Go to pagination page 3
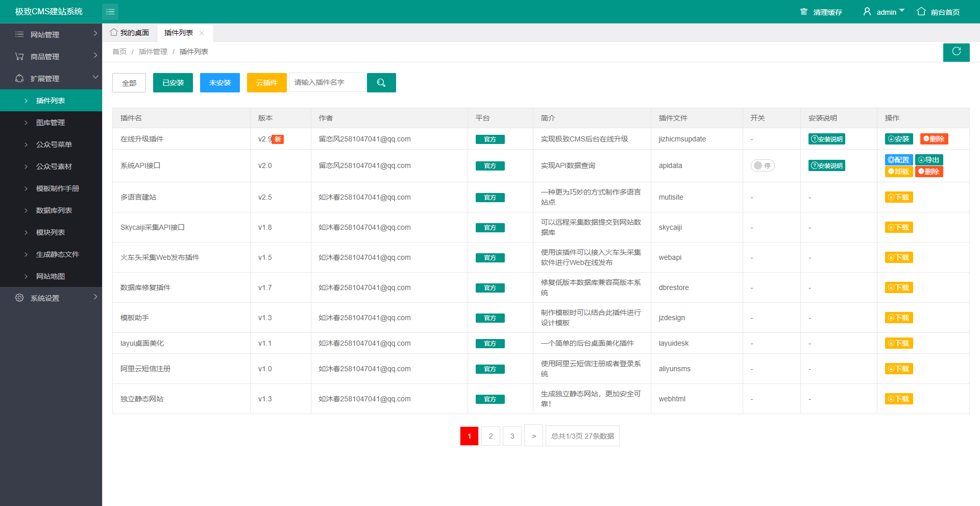Image resolution: width=980 pixels, height=506 pixels. click(512, 436)
